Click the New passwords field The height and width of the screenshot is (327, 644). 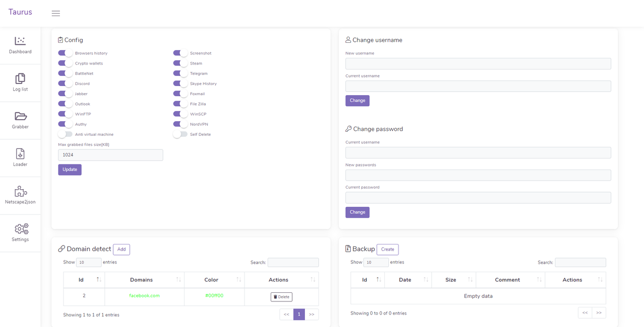(478, 175)
